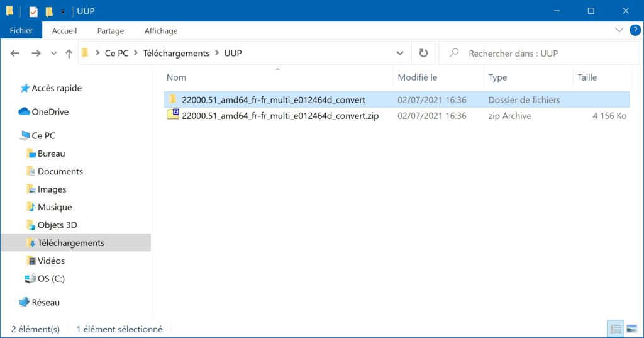Click the New folder quick access icon
Viewport: 644px width, 338px height.
click(49, 11)
